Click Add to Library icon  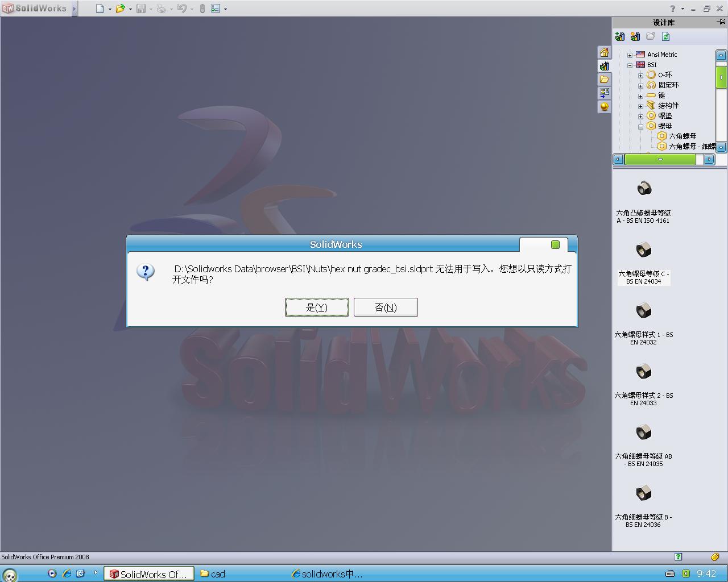[x=620, y=36]
